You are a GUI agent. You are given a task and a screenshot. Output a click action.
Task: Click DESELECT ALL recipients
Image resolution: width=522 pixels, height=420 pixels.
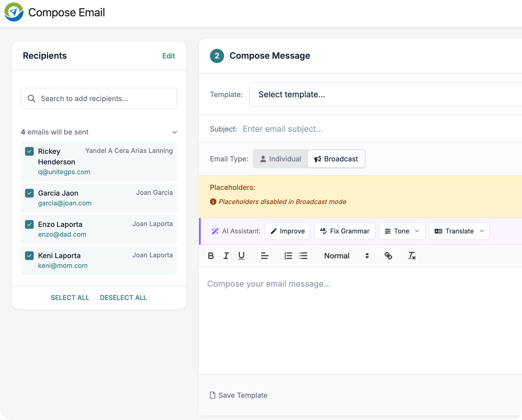pyautogui.click(x=123, y=298)
